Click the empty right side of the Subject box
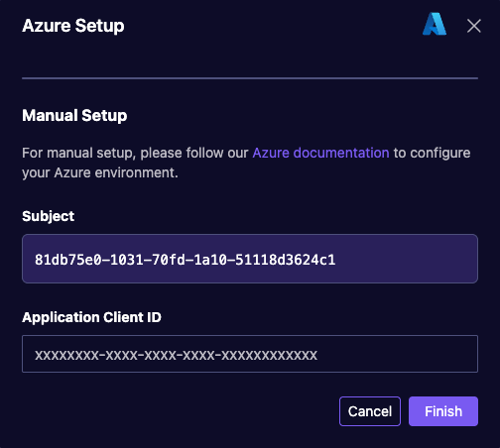 [x=407, y=259]
